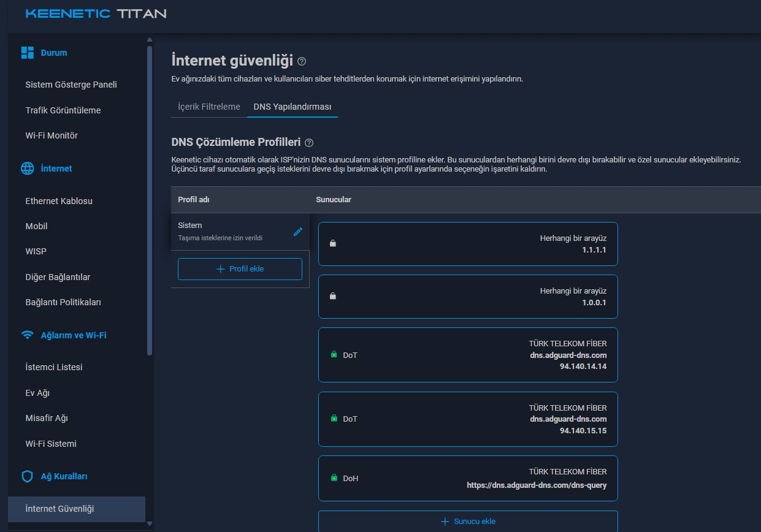Image resolution: width=761 pixels, height=532 pixels.
Task: Edit the Sistem profile with pencil icon
Action: tap(298, 232)
